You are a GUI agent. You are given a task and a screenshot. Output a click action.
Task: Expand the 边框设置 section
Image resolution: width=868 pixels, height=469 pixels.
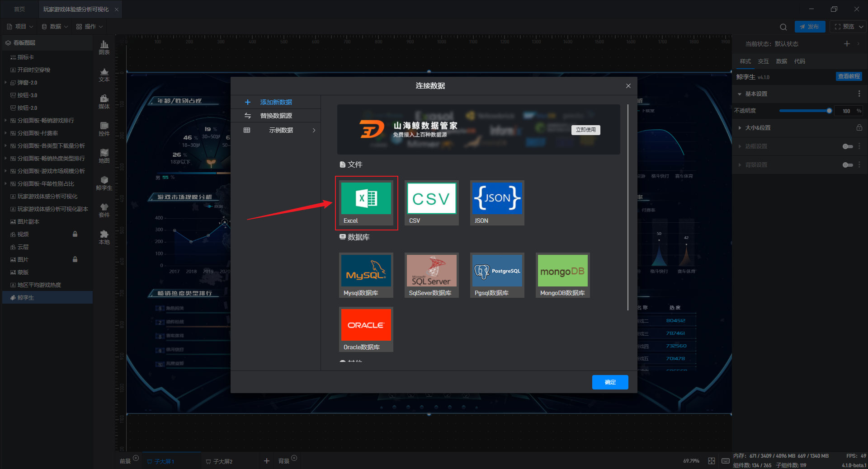pos(740,146)
